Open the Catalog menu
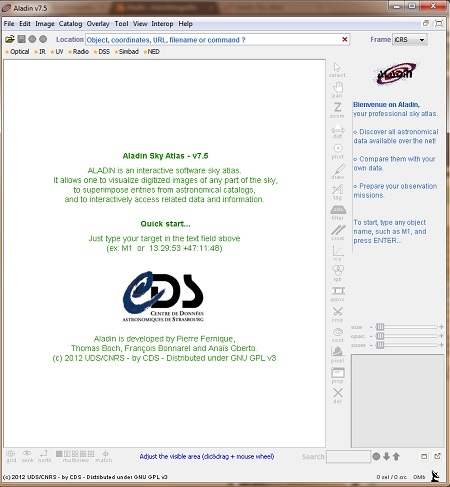 [70, 24]
